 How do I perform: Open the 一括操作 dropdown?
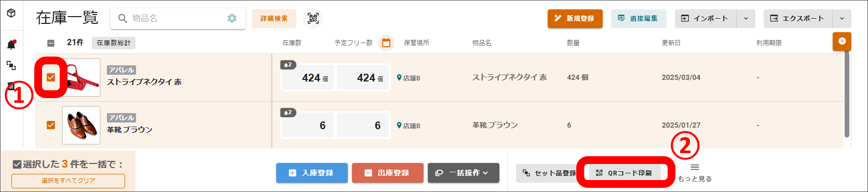pyautogui.click(x=463, y=173)
